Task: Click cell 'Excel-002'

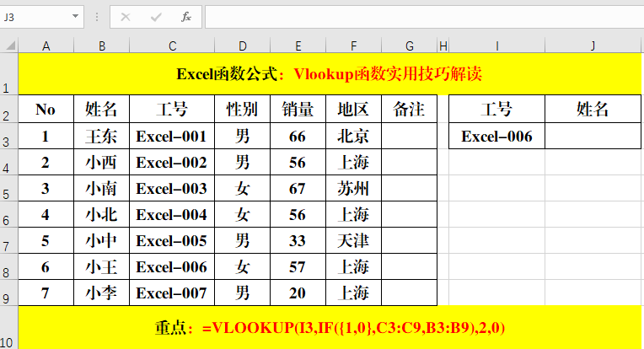Action: coord(172,162)
